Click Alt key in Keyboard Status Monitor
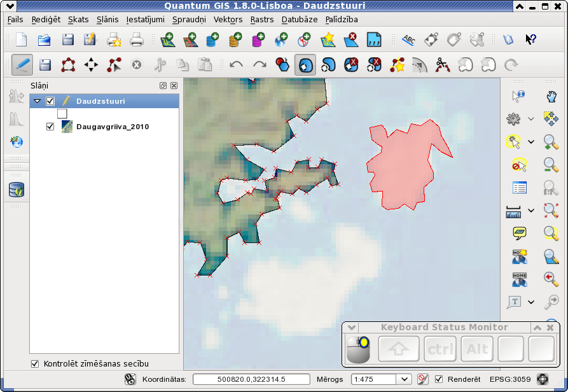568x392 pixels. pyautogui.click(x=477, y=349)
